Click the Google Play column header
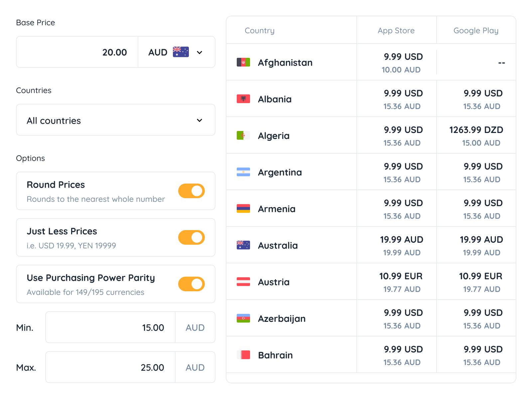This screenshot has width=532, height=399. [476, 31]
